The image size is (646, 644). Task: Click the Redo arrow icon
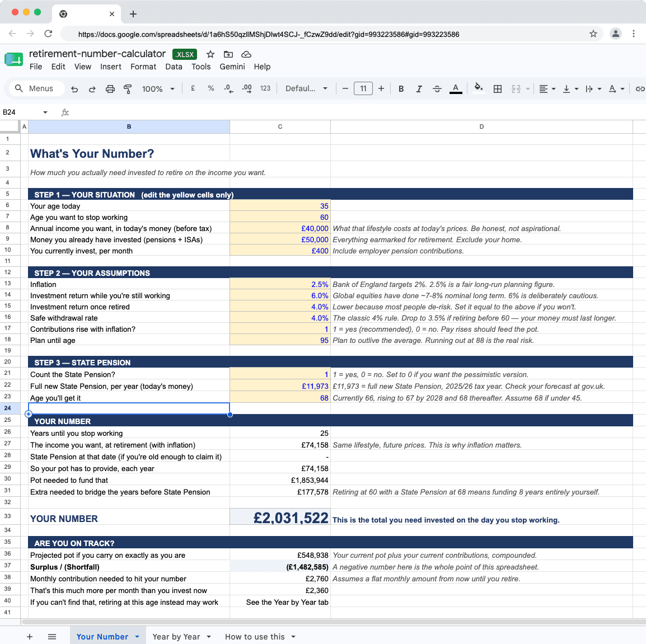pos(92,88)
